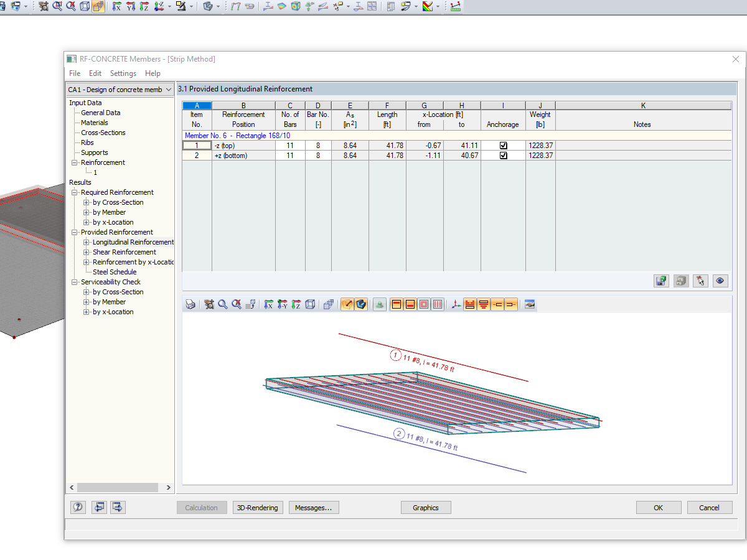Click the 3D-Rendering button
Image resolution: width=747 pixels, height=560 pixels.
(x=257, y=507)
